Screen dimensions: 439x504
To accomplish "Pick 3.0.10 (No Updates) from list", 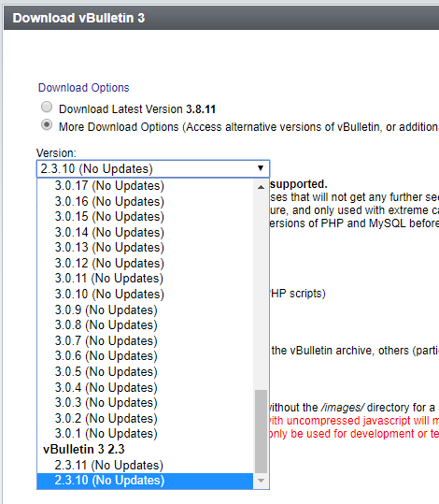I will (x=145, y=295).
